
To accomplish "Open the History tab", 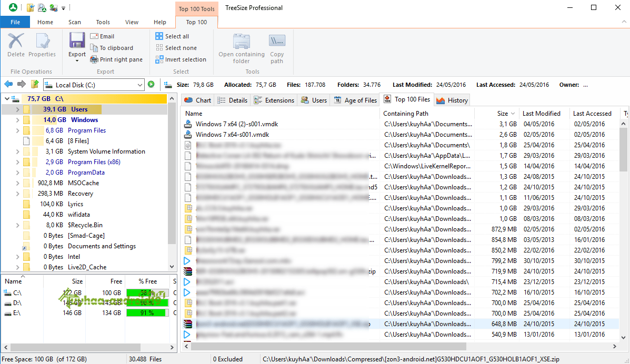I will 452,100.
